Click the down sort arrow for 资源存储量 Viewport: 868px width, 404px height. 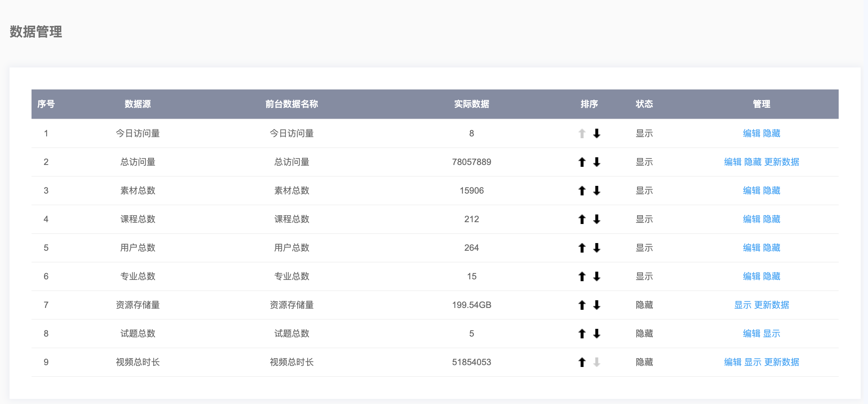point(597,305)
